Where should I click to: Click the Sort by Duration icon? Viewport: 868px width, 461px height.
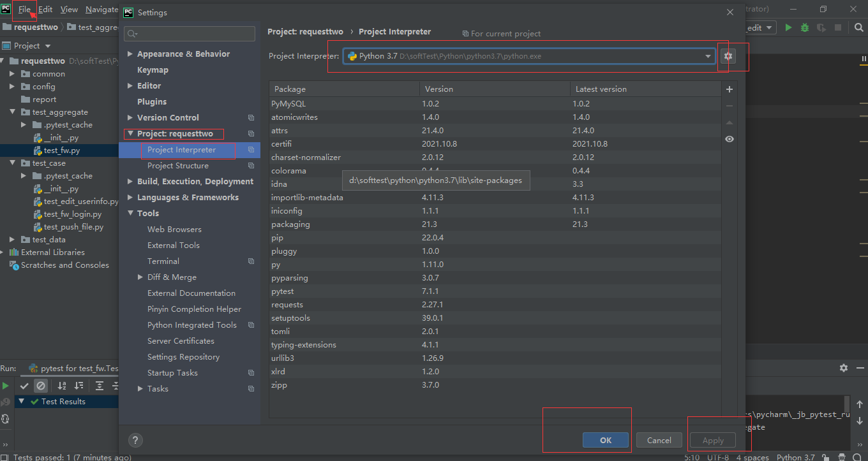79,386
